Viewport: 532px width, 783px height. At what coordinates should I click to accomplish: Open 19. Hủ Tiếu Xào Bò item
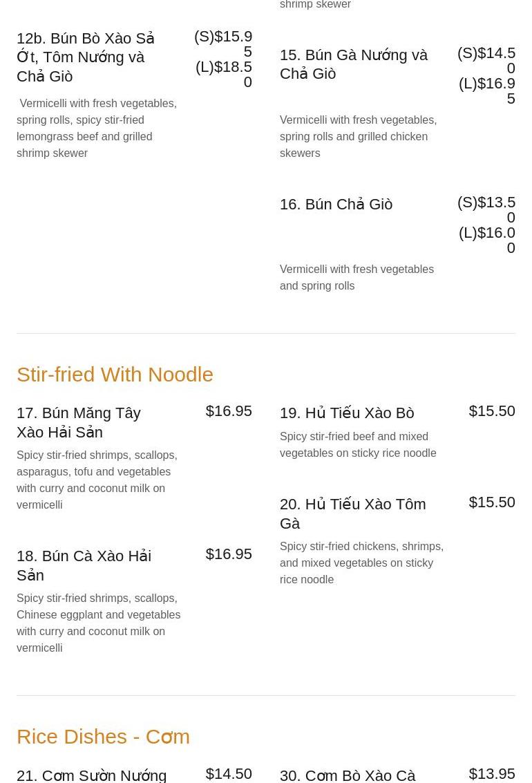point(347,413)
